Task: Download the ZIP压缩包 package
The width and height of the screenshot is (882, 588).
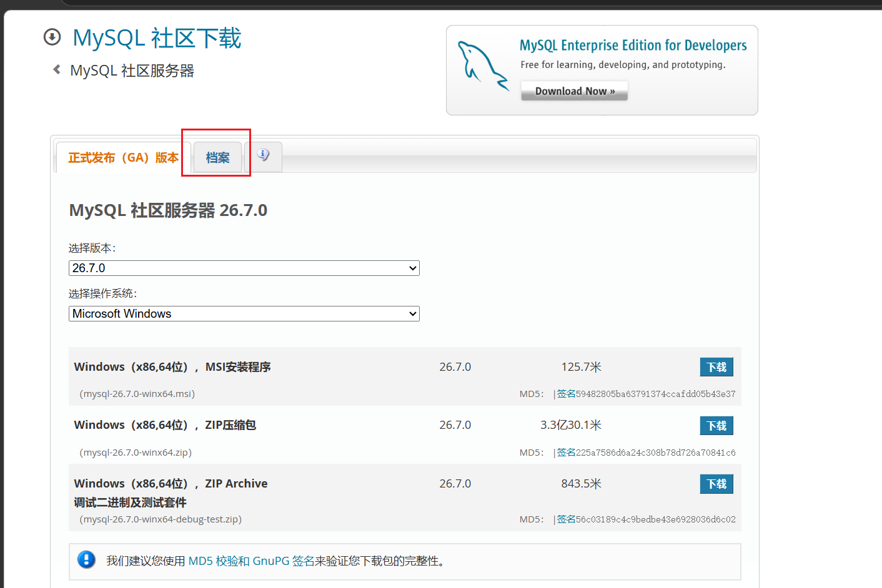Action: point(716,426)
